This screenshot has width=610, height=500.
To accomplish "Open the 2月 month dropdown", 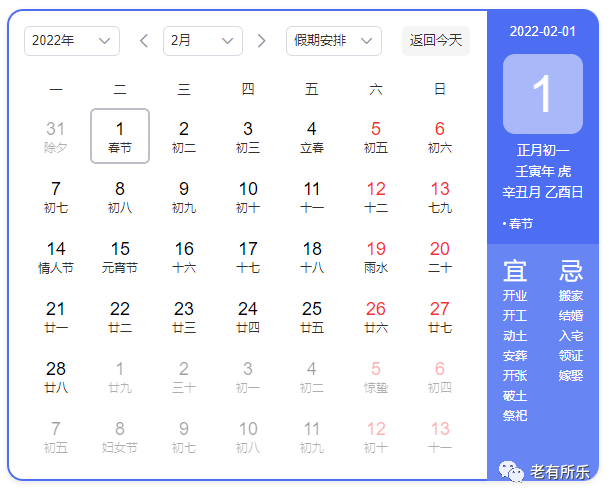I will [x=203, y=41].
